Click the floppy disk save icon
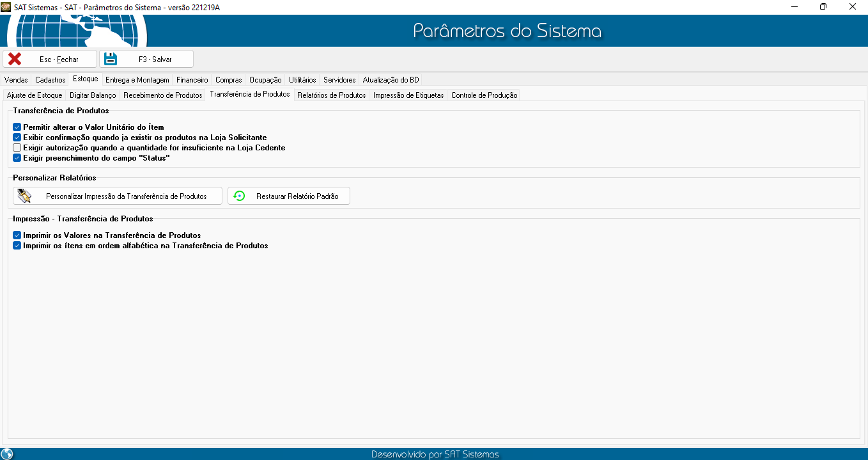The height and width of the screenshot is (460, 868). 111,59
